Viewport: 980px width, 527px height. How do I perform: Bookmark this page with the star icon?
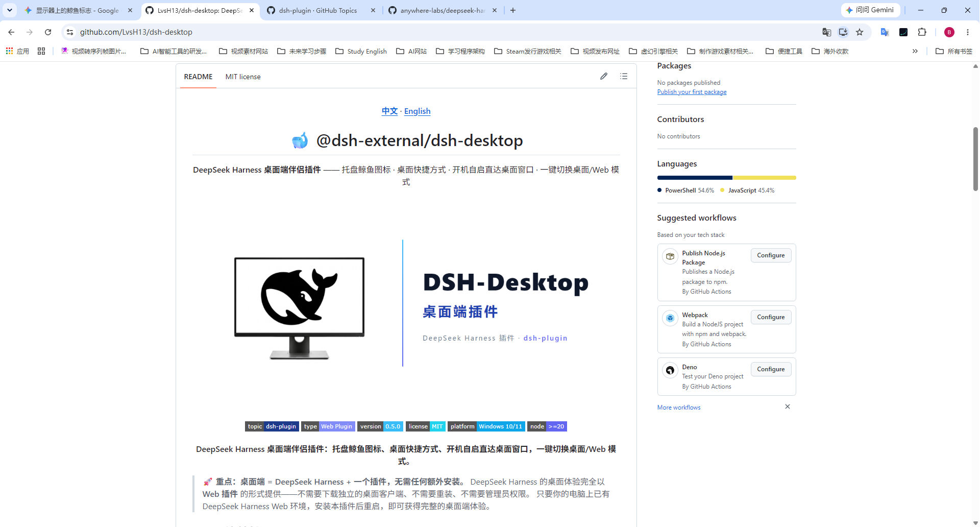[860, 32]
